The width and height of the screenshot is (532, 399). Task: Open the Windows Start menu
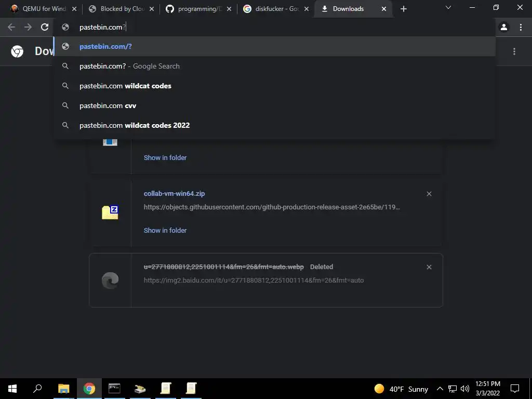click(x=12, y=389)
